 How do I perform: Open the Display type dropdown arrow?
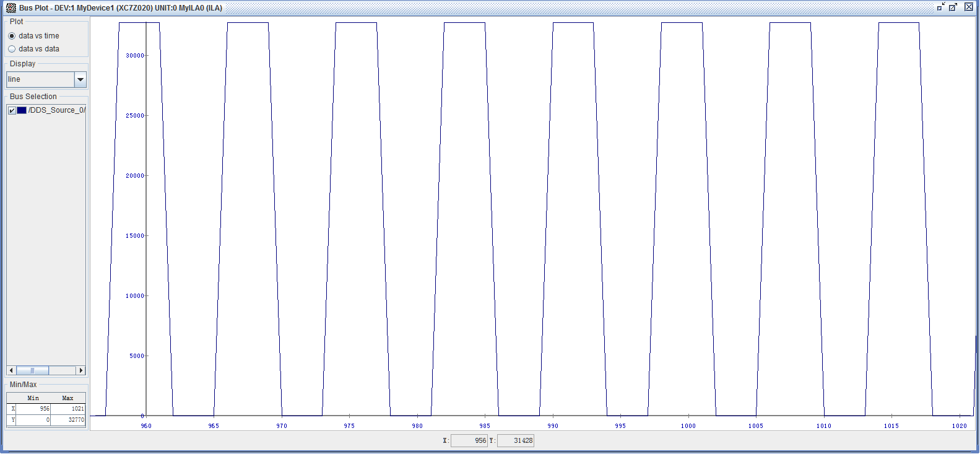80,79
